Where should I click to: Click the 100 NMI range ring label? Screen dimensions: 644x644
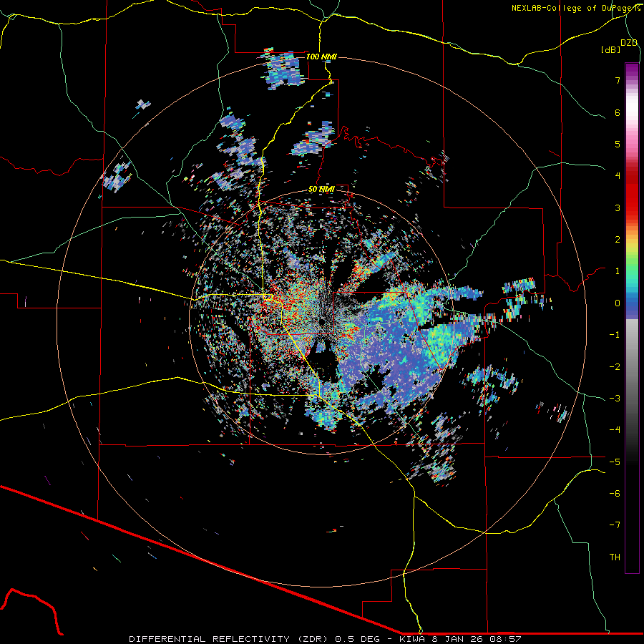321,57
